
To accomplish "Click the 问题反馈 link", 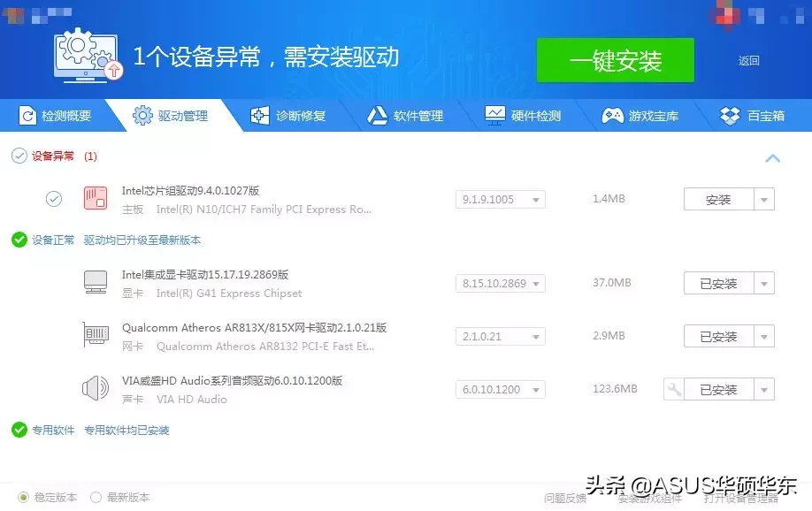I will click(x=565, y=498).
